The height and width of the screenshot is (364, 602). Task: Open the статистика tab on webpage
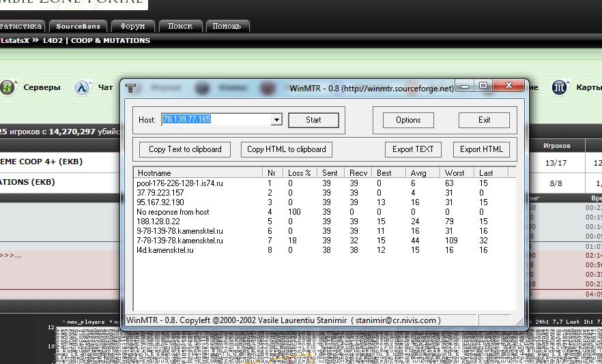coord(22,26)
